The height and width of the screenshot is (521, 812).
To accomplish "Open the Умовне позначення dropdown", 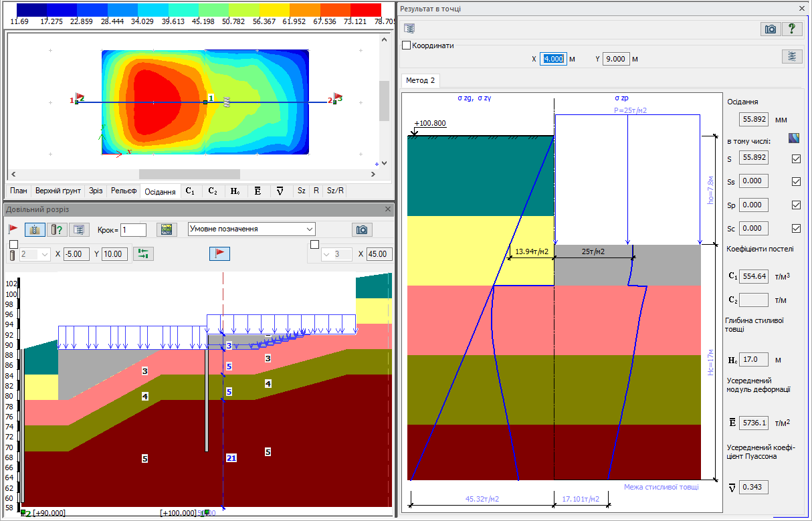I will coord(251,229).
